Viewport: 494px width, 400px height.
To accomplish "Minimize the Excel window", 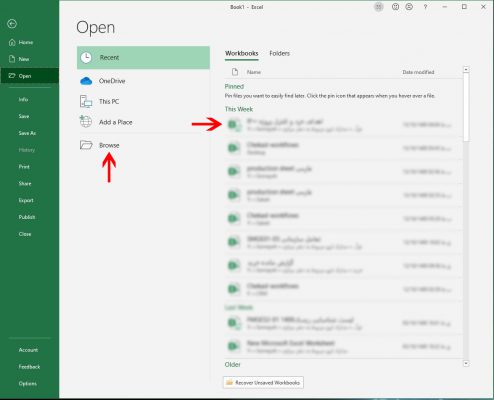I will click(x=444, y=7).
